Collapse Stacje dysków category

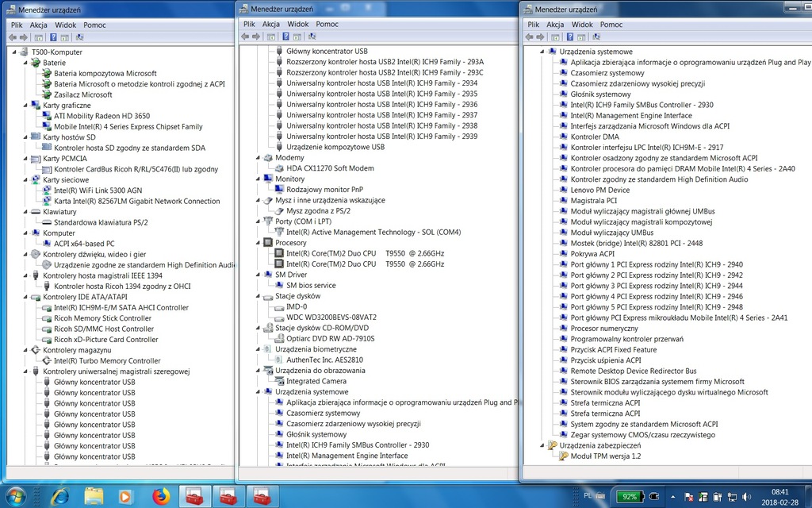(x=258, y=296)
